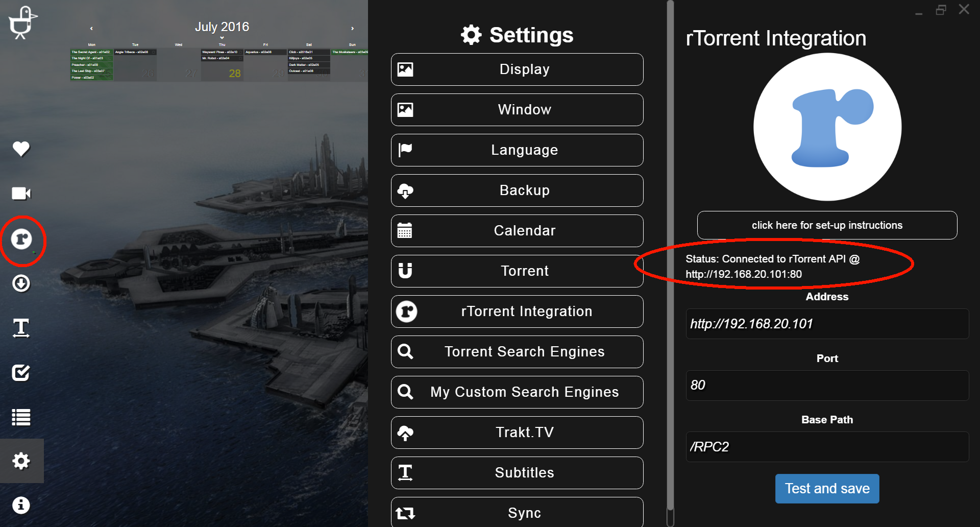
Task: Open the video camera sidebar icon
Action: [x=21, y=194]
